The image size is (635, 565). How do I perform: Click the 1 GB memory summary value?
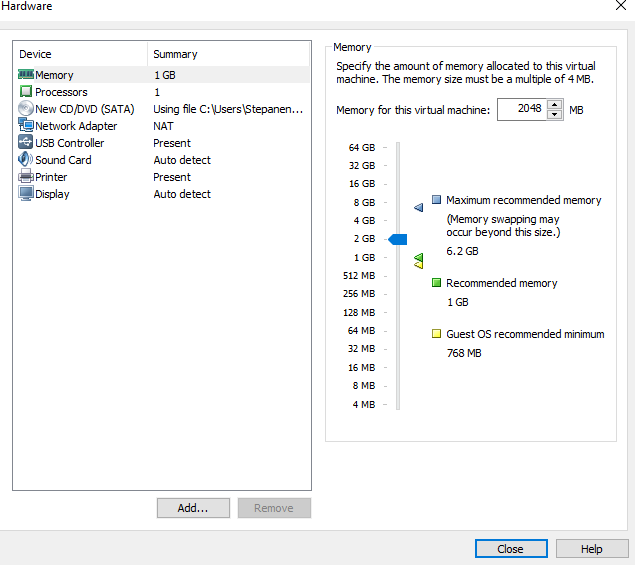pos(164,75)
